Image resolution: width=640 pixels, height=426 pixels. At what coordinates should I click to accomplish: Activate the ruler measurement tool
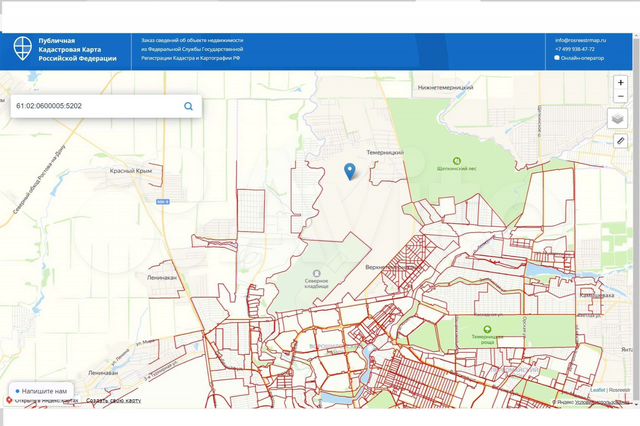point(620,141)
